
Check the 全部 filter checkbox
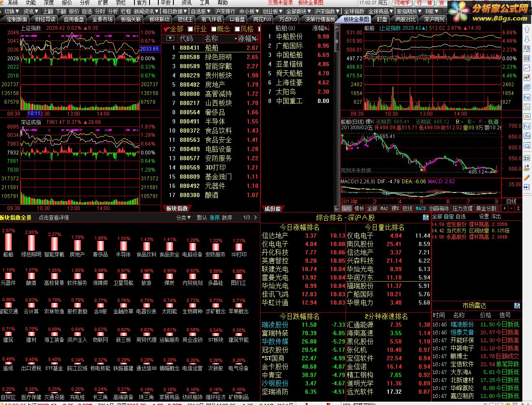click(x=167, y=29)
